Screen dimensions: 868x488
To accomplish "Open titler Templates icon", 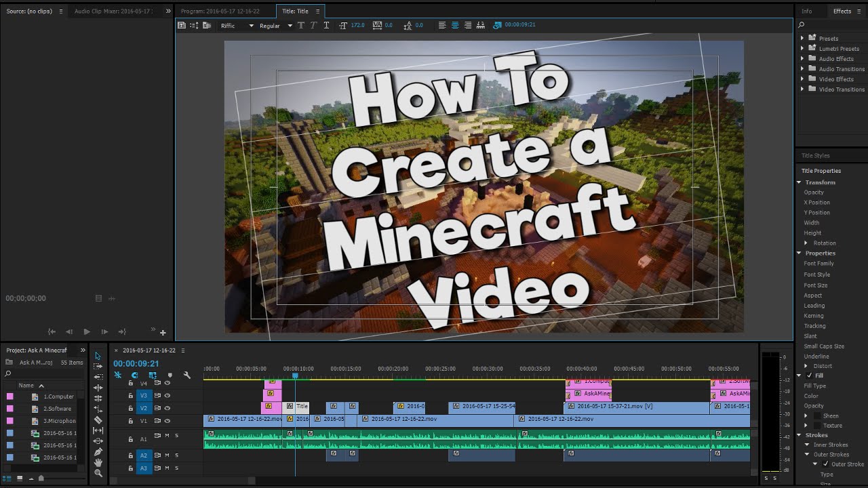I will (x=207, y=25).
